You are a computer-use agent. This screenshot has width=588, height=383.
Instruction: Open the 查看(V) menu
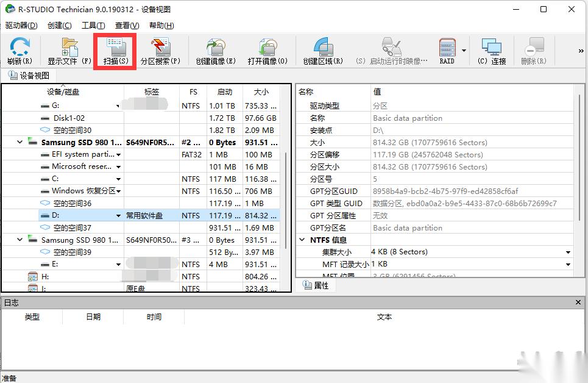pyautogui.click(x=127, y=26)
